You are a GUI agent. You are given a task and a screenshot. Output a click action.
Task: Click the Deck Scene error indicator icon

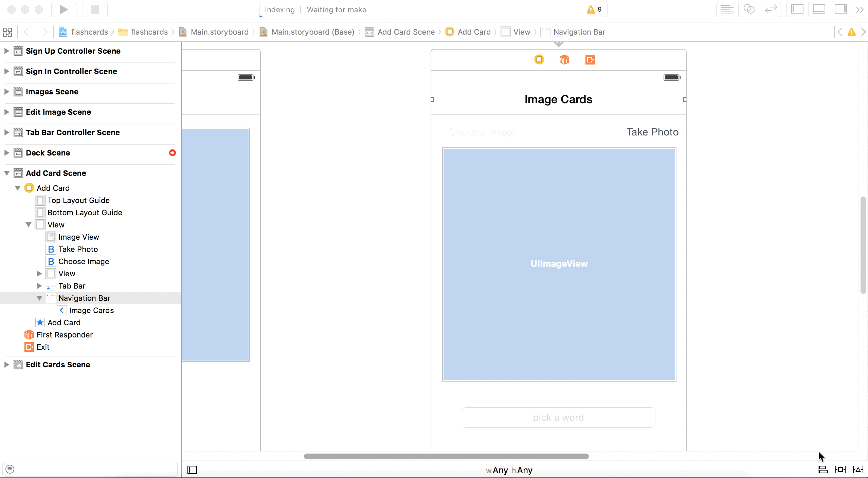point(173,153)
